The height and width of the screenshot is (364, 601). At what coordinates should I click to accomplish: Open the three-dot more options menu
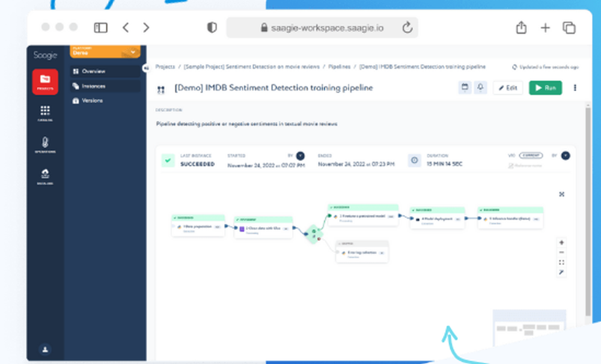point(575,88)
